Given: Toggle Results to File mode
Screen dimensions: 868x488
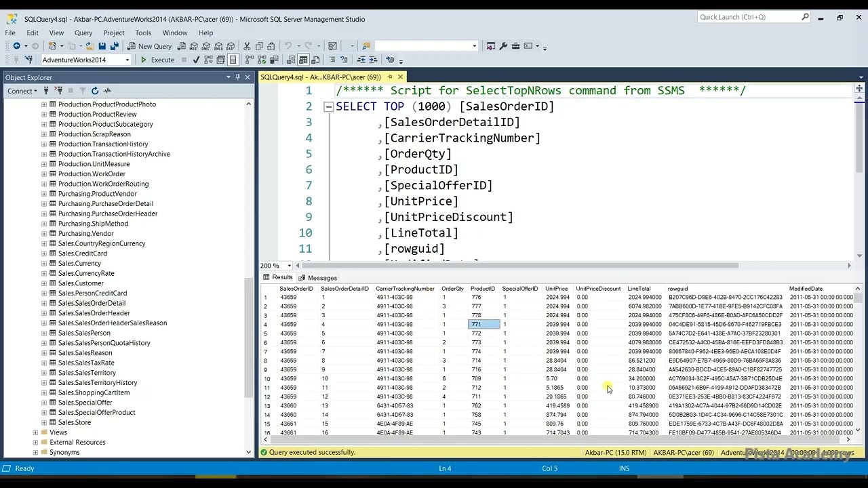Looking at the screenshot, I should click(x=315, y=60).
